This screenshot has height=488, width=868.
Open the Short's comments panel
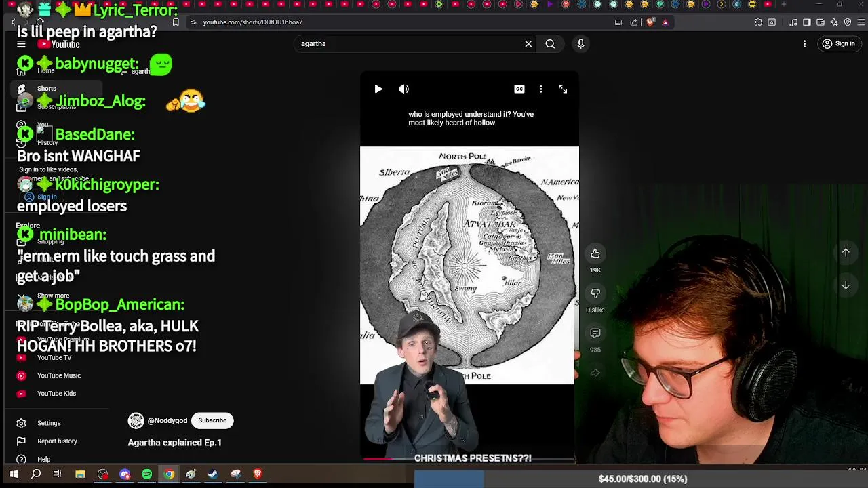[x=595, y=333]
